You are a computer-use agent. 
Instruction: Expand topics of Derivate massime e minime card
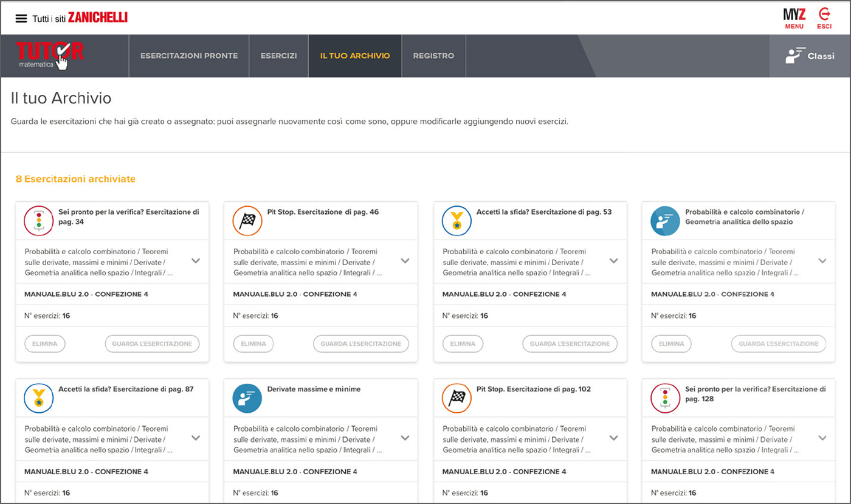(x=405, y=438)
